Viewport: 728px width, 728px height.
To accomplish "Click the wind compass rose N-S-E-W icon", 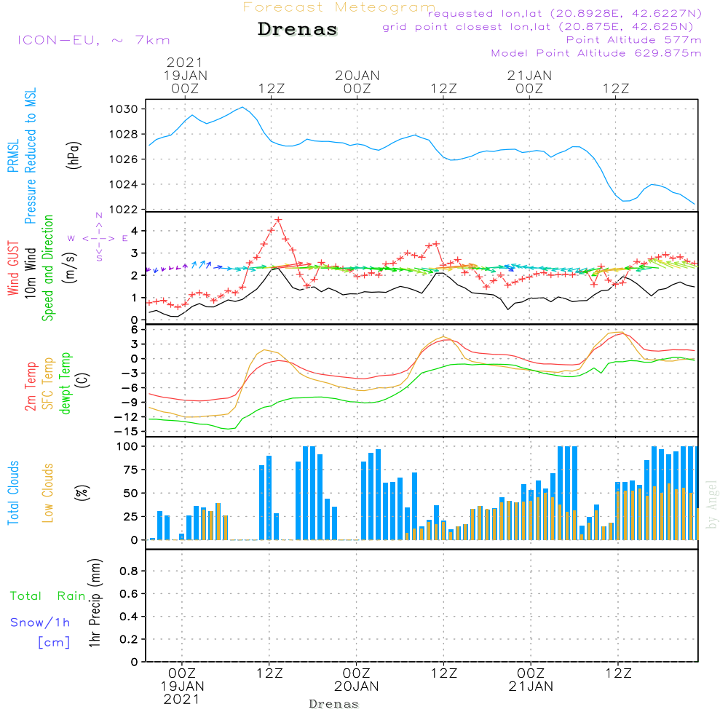I will click(98, 238).
